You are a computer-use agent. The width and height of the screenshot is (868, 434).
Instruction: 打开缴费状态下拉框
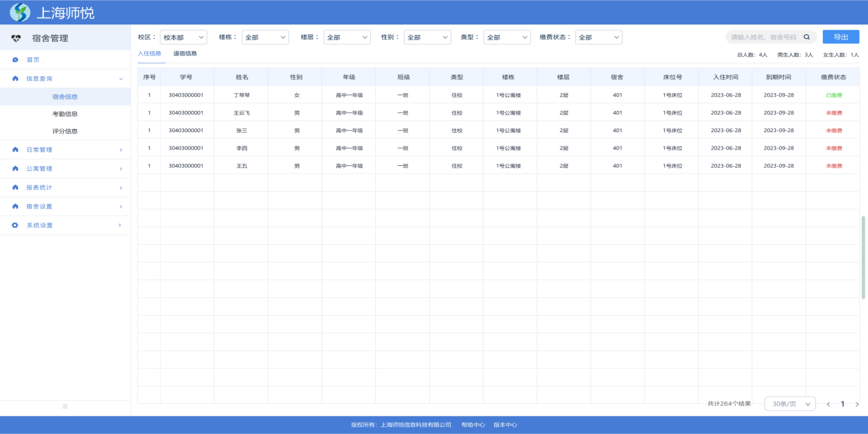(x=598, y=36)
